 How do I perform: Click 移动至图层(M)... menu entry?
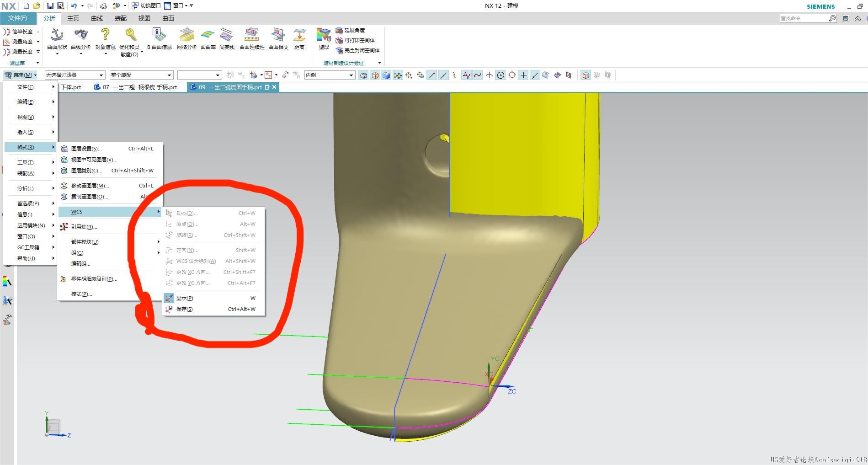[x=110, y=186]
